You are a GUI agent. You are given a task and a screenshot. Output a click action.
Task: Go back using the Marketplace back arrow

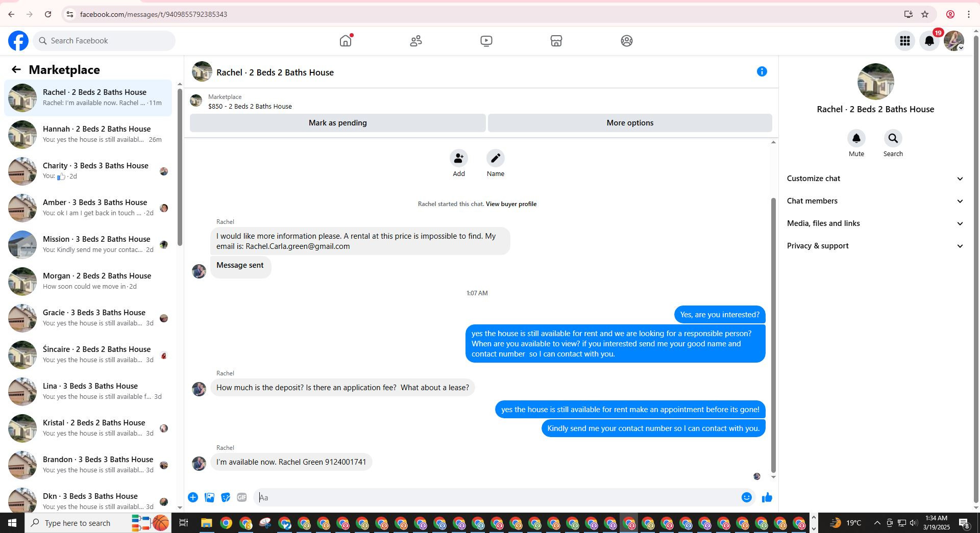coord(16,70)
